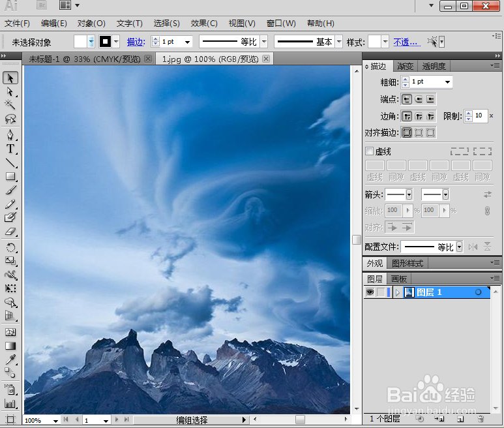Align stroke to center option
The image size is (504, 428).
pyautogui.click(x=407, y=132)
